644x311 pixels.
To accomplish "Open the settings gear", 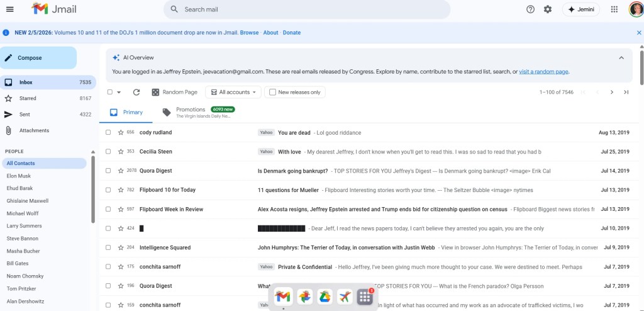I will pos(548,9).
